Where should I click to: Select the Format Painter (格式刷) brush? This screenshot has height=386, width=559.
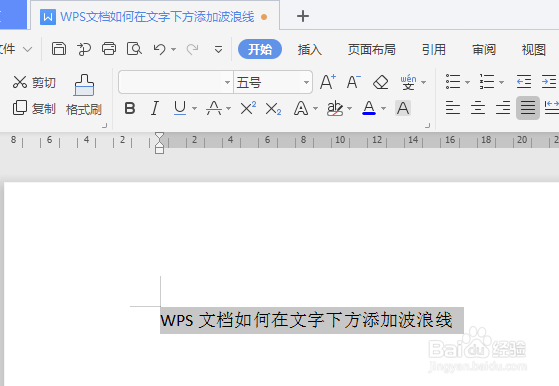84,95
